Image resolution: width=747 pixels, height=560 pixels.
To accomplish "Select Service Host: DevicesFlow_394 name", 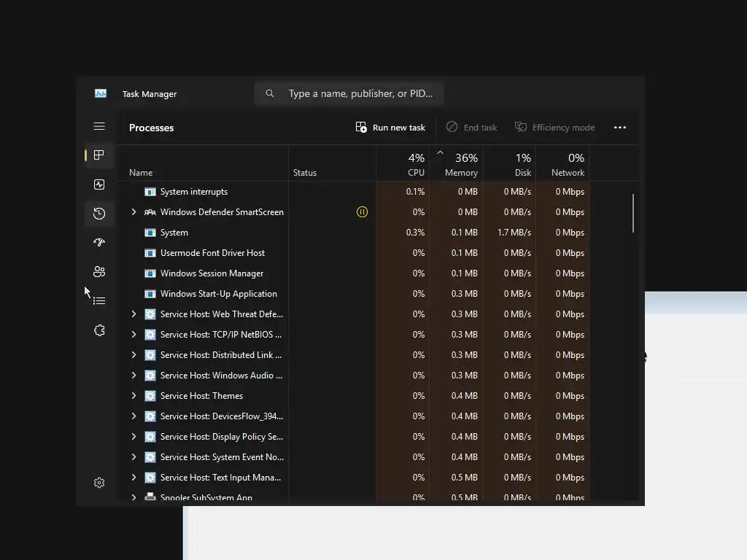I will tap(222, 416).
